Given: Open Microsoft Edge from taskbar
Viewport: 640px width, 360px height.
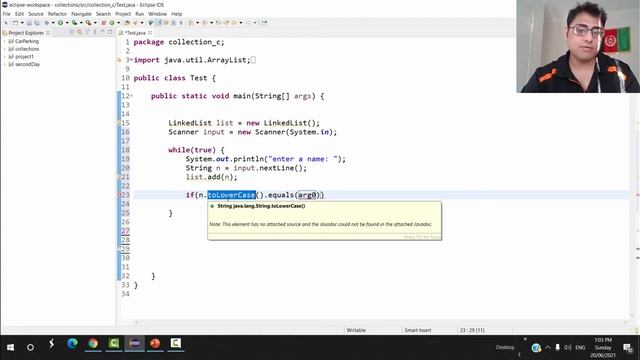Looking at the screenshot, I should tap(72, 344).
